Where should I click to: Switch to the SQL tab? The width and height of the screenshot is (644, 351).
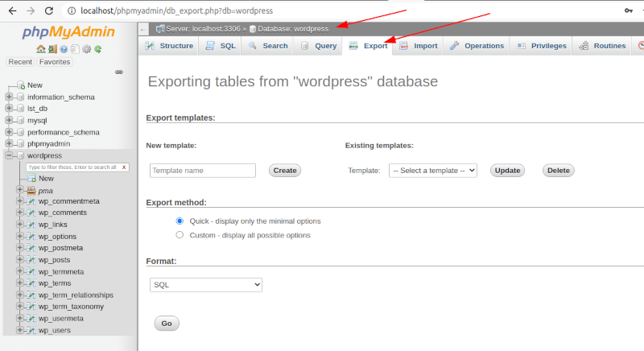[221, 46]
